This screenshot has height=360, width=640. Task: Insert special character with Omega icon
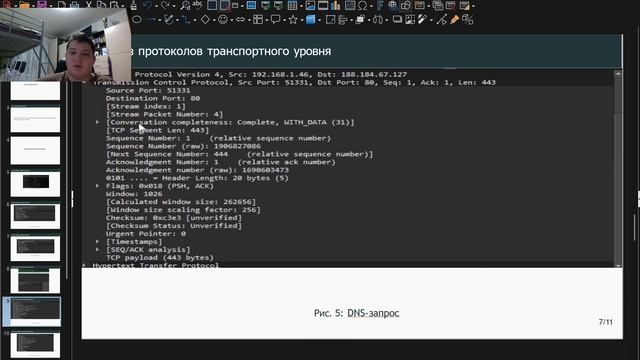362,5
